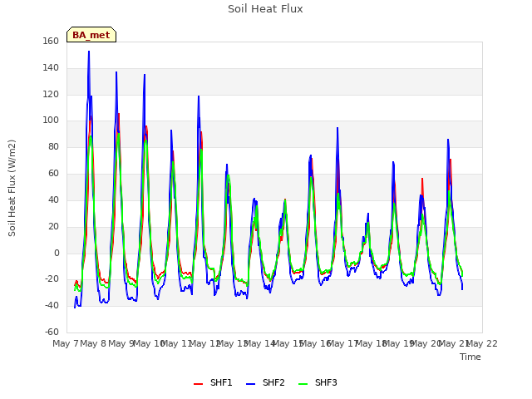
Task: Click the BA_met annotation label
Action: (91, 35)
